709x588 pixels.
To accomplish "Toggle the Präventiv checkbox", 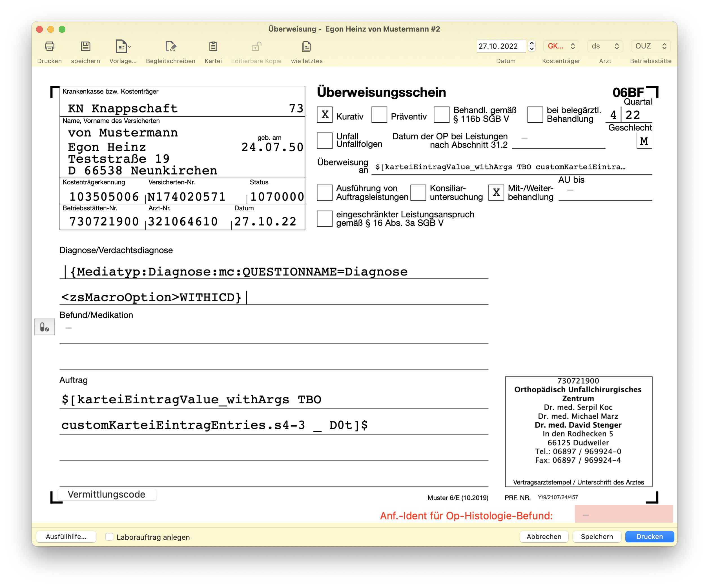I will click(x=379, y=115).
